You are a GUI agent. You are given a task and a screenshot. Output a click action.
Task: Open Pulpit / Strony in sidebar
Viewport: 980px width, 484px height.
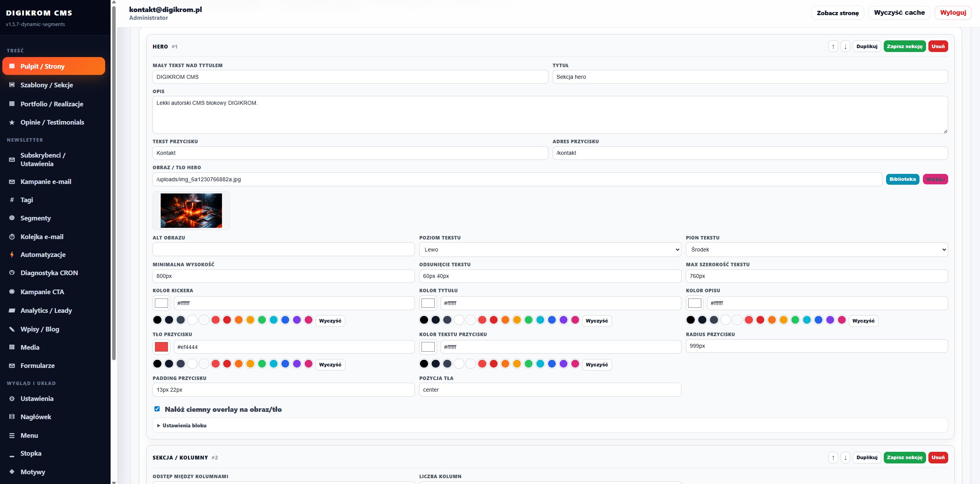click(54, 66)
